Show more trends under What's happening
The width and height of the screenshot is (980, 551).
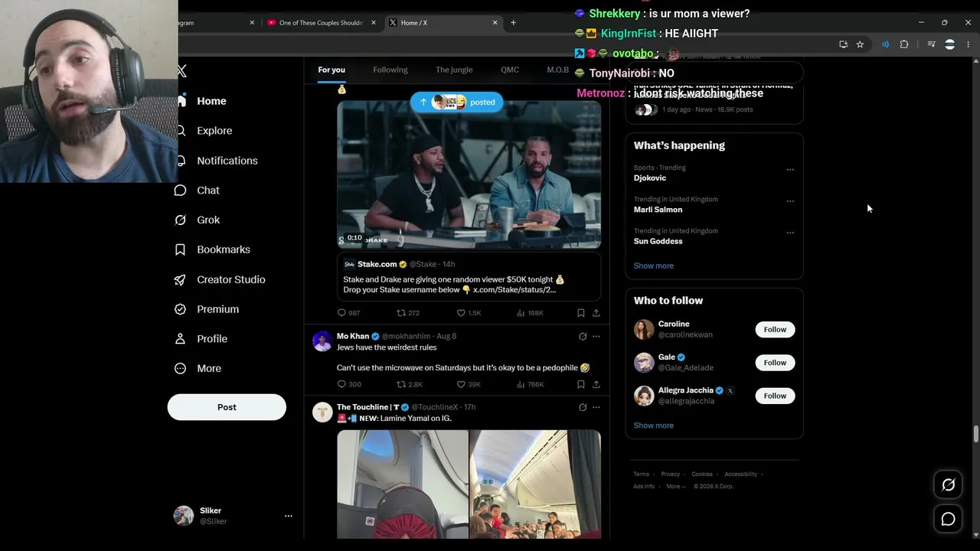pyautogui.click(x=654, y=266)
